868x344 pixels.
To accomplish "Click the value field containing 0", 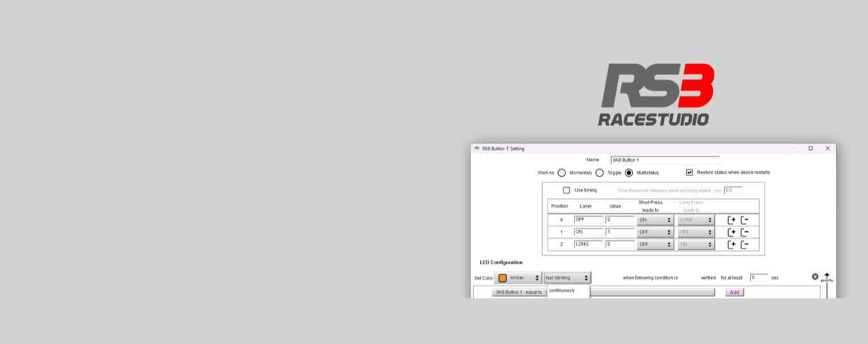I will point(620,219).
